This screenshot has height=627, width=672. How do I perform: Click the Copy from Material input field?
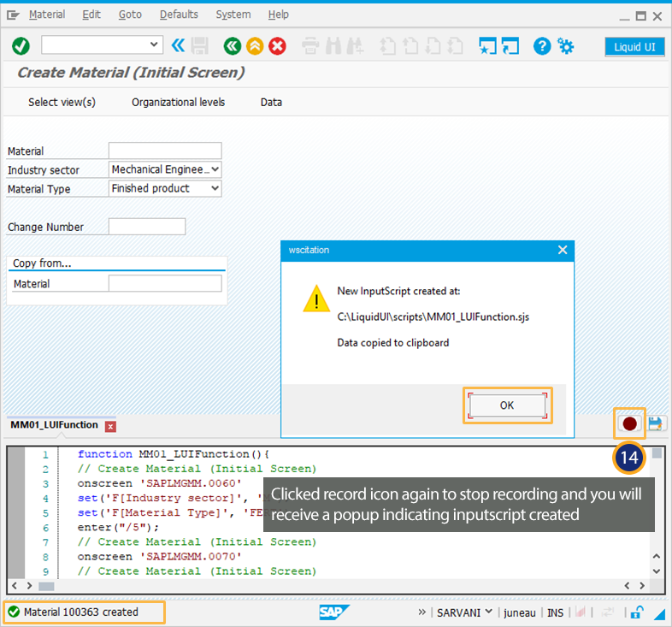point(165,283)
